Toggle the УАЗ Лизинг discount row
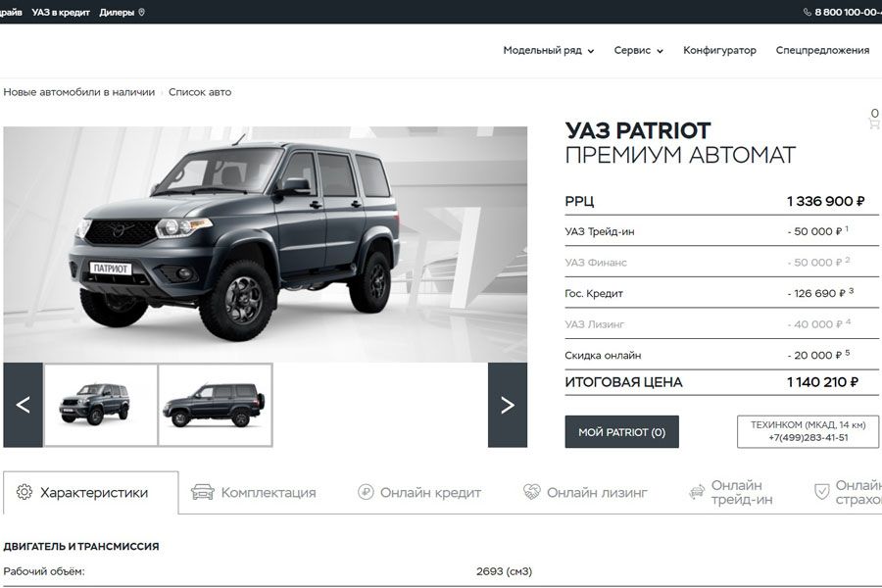Screen dimensions: 882x588 point(721,324)
